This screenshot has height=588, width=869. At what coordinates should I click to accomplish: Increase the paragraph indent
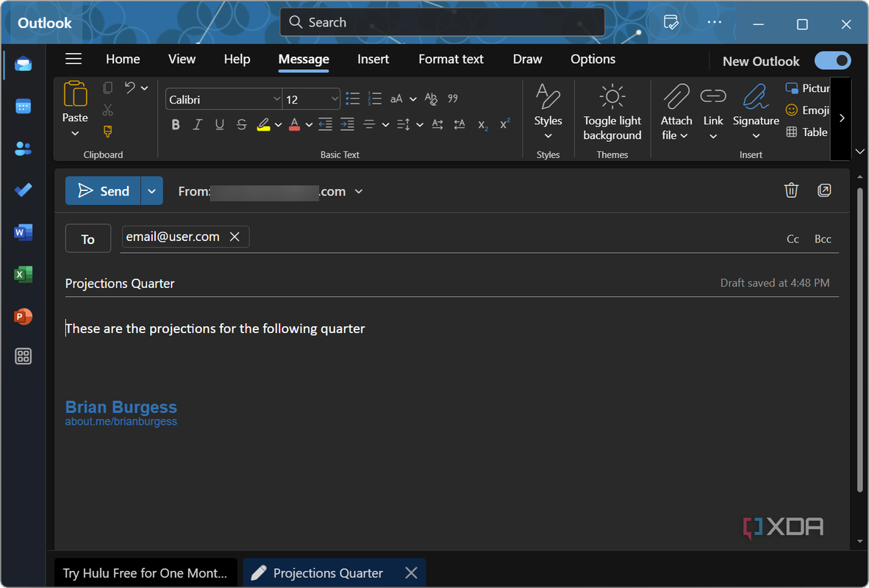coord(348,125)
